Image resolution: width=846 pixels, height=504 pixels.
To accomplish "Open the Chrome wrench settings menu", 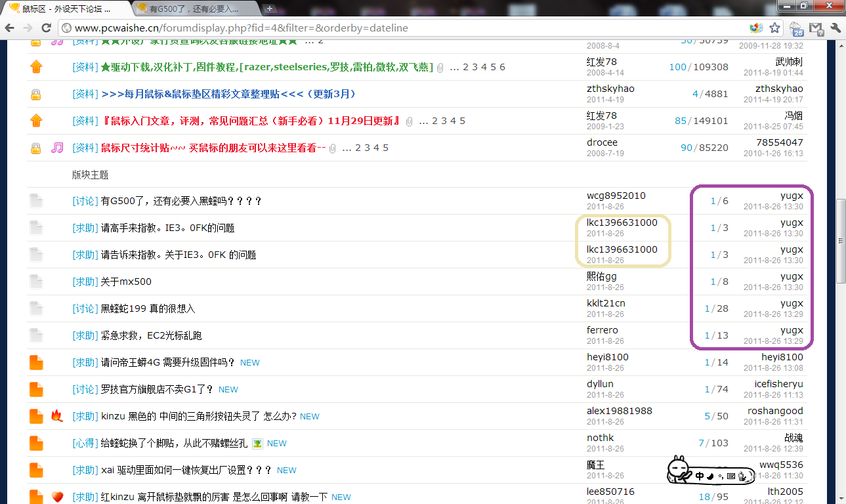I will point(835,28).
